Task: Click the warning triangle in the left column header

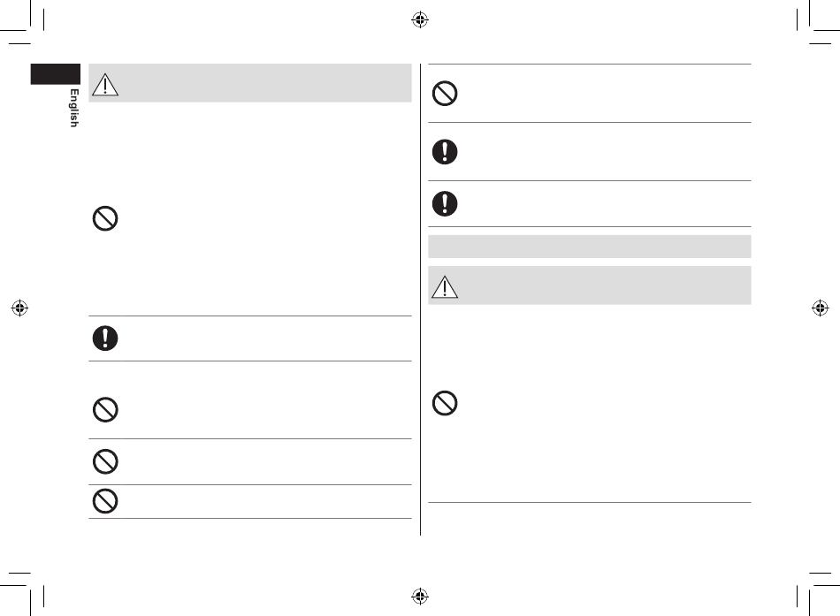Action: (105, 85)
